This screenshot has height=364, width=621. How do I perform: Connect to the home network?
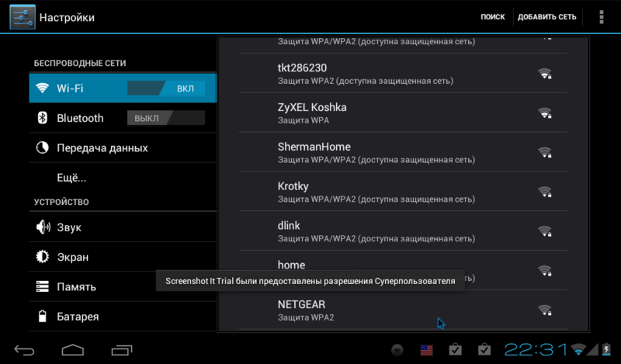(x=403, y=271)
